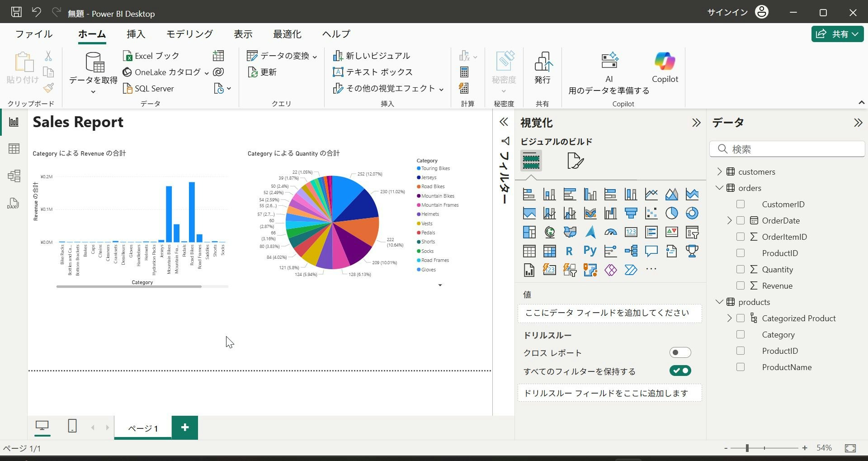The image size is (868, 461).
Task: Open the 挿入 ribbon tab
Action: point(136,34)
